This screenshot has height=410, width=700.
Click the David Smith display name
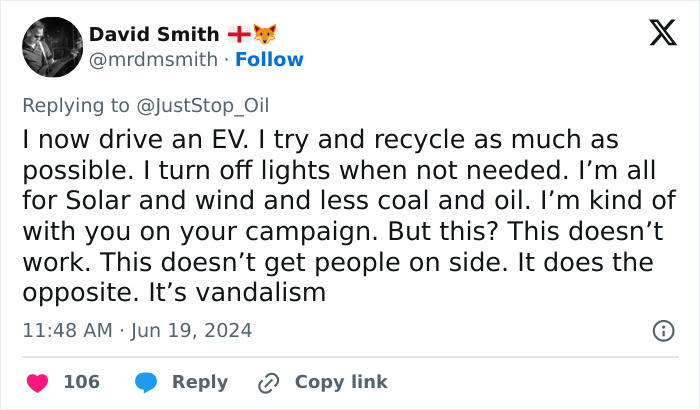tap(154, 34)
